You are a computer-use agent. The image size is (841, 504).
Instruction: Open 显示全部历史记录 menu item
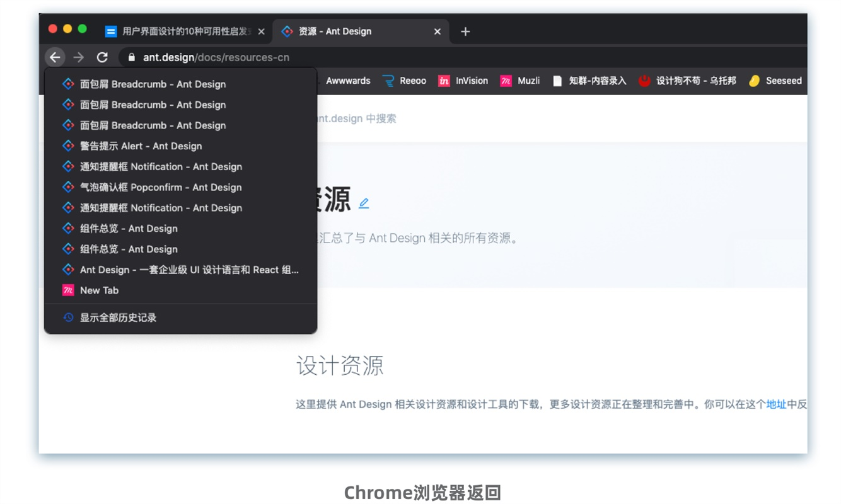(180, 318)
